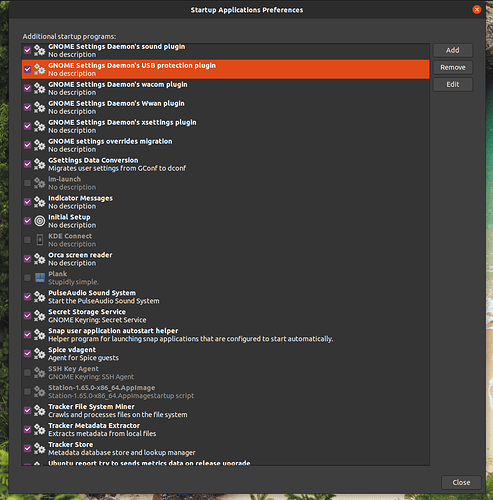This screenshot has height=500, width=493.
Task: Click the Spice vdagent gear icon
Action: 39,354
